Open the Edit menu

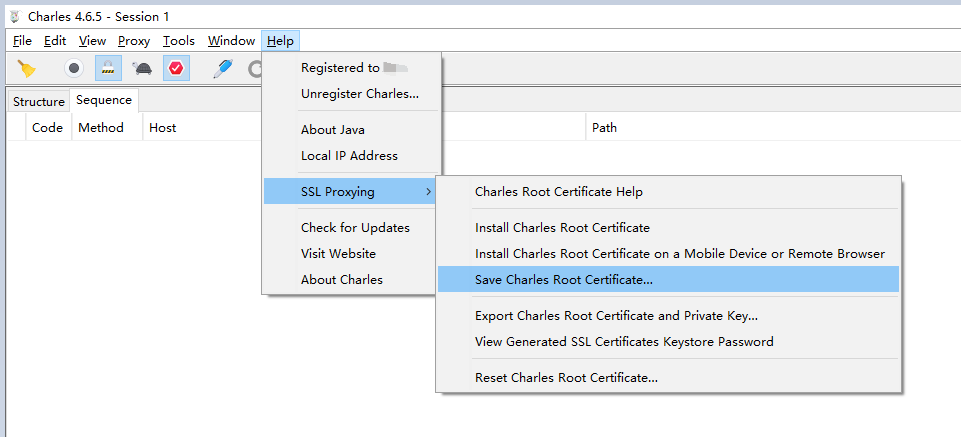click(x=55, y=41)
